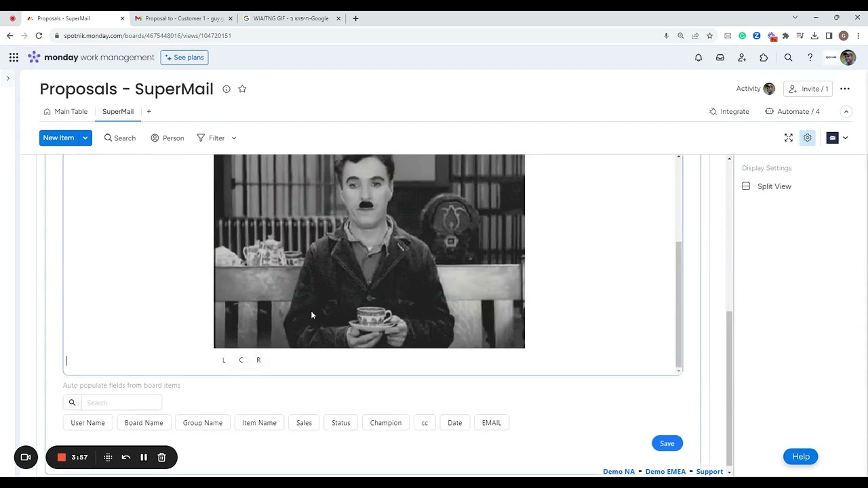Image resolution: width=868 pixels, height=488 pixels.
Task: Click the New Item button
Action: tap(59, 138)
